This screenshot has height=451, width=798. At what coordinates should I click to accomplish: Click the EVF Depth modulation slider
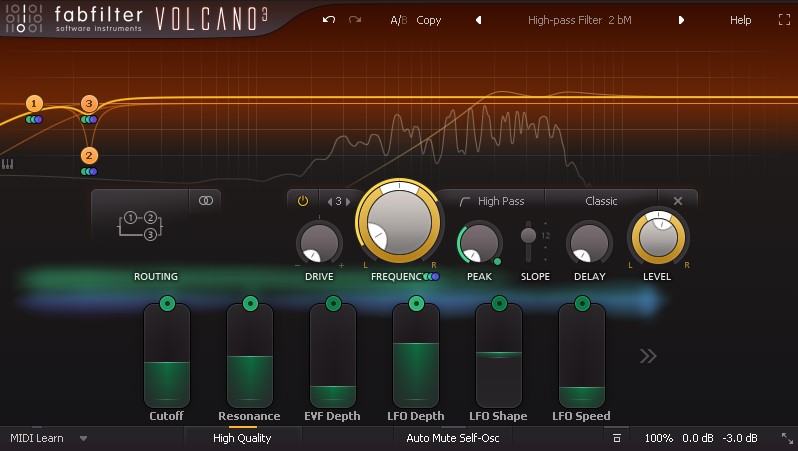pyautogui.click(x=333, y=355)
